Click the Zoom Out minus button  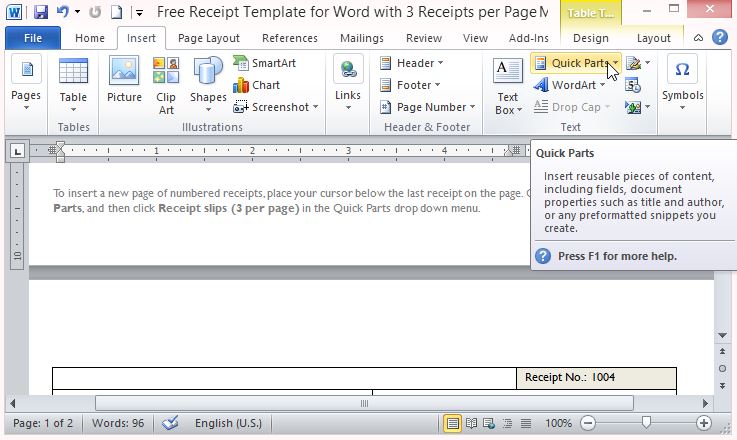588,423
